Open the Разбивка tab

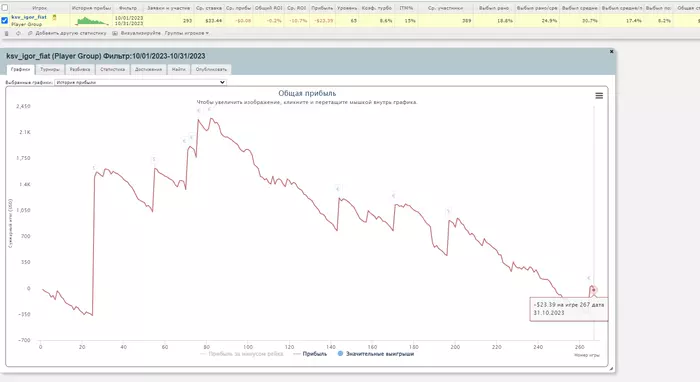pos(80,70)
